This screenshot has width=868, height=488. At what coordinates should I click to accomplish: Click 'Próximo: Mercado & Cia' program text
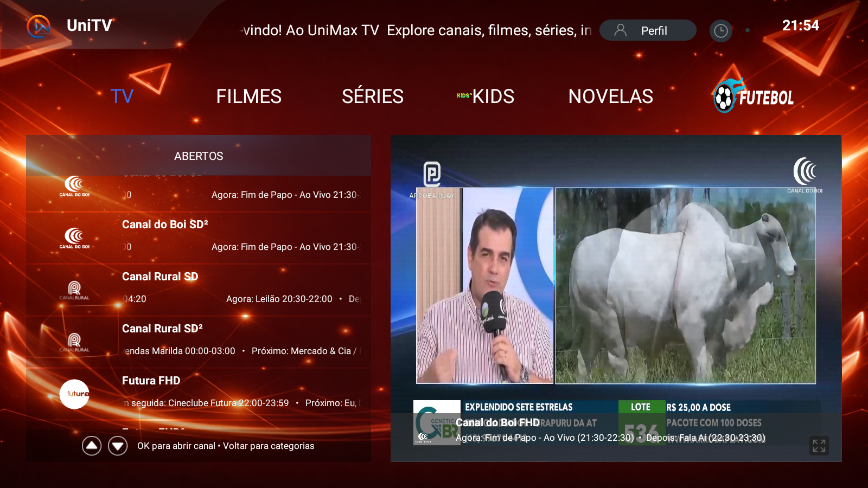(x=302, y=351)
